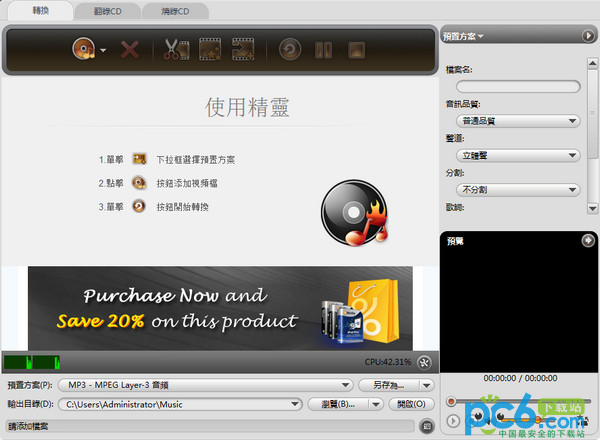
Task: Click the 請添加檔案 status text
Action: pos(28,426)
